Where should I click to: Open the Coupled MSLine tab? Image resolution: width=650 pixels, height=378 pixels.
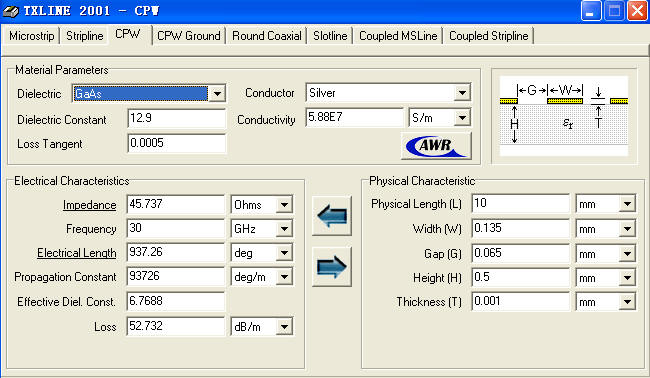pos(398,36)
